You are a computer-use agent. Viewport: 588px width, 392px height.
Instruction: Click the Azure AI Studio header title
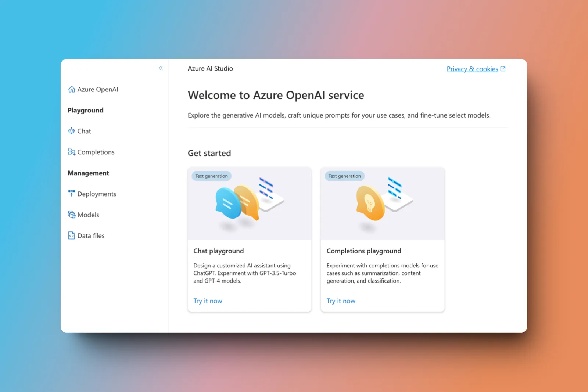tap(210, 69)
